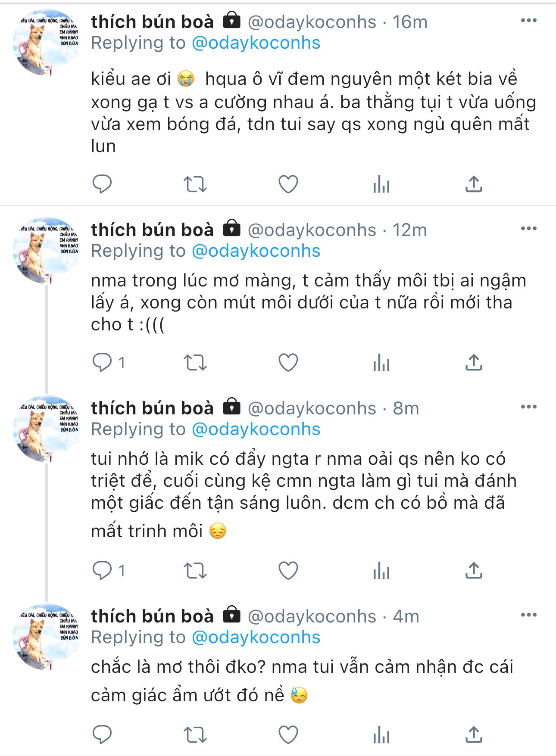Open @odaykoconhs mention in 16m tweet

[256, 43]
